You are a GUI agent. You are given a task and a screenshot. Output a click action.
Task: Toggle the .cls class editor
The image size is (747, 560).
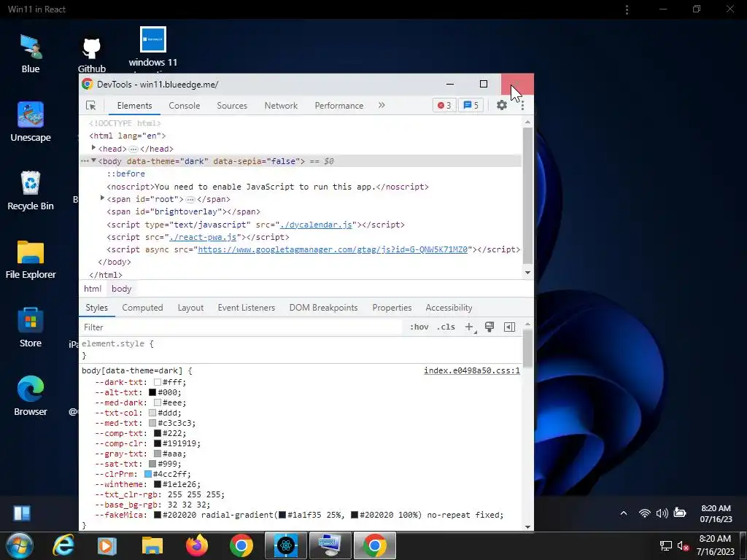446,327
